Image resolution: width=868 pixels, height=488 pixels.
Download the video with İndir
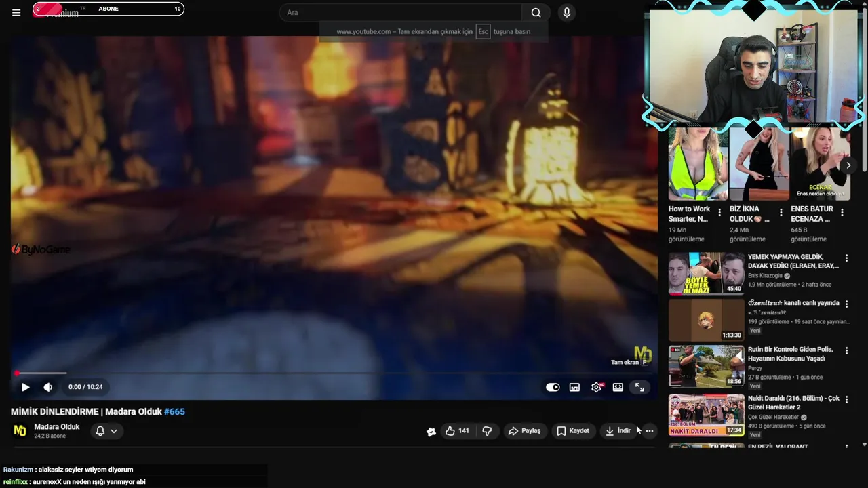(x=618, y=430)
